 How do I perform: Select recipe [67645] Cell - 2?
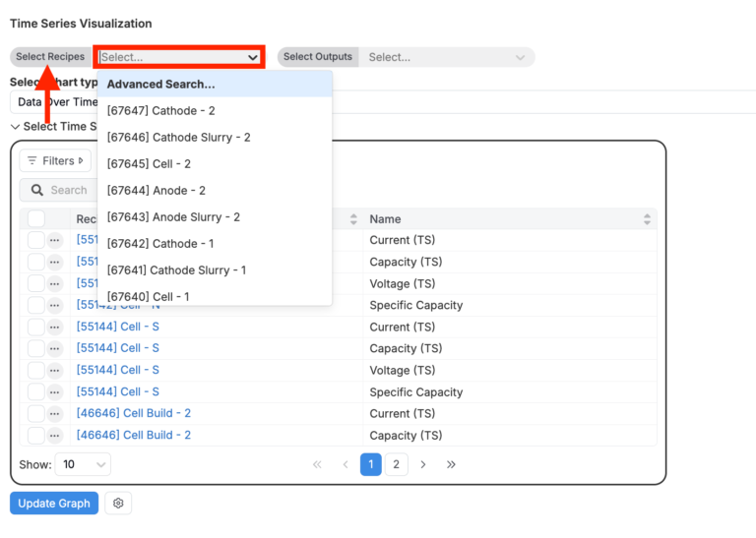(x=215, y=163)
